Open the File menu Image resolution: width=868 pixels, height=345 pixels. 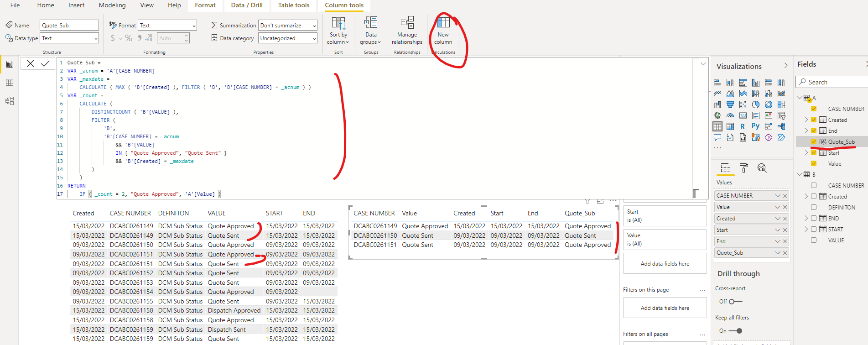click(15, 5)
